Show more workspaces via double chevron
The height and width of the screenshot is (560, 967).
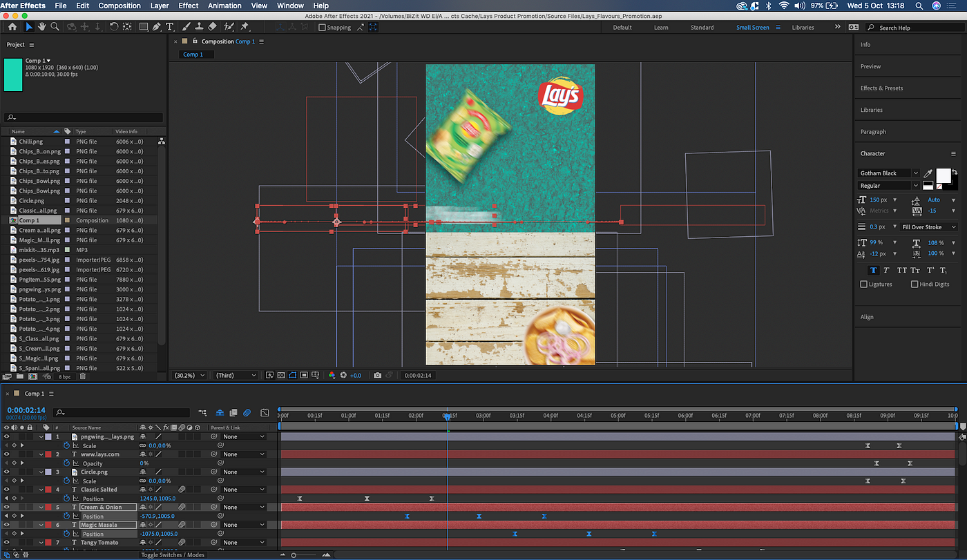tap(837, 28)
